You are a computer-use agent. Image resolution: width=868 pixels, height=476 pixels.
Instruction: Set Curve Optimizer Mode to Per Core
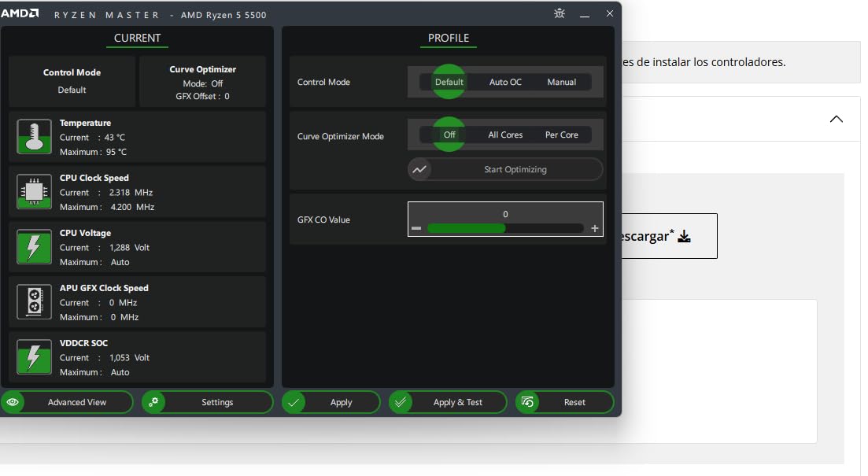(x=561, y=135)
